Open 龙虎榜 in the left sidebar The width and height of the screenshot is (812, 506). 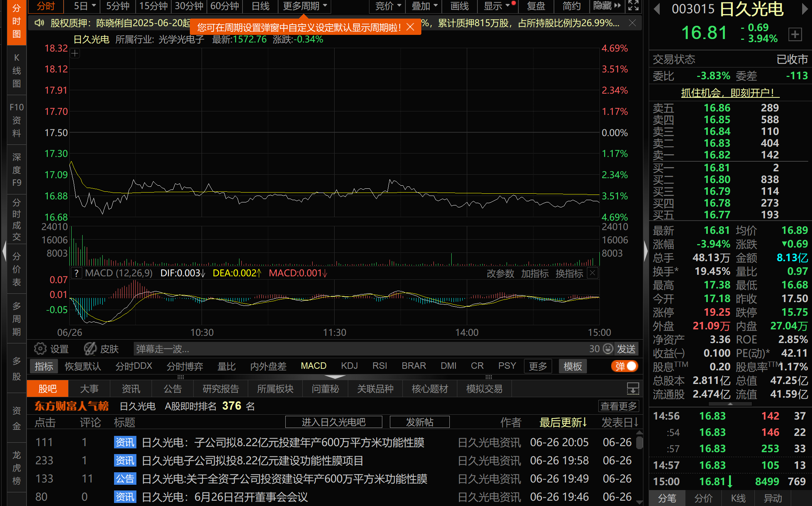pyautogui.click(x=17, y=468)
